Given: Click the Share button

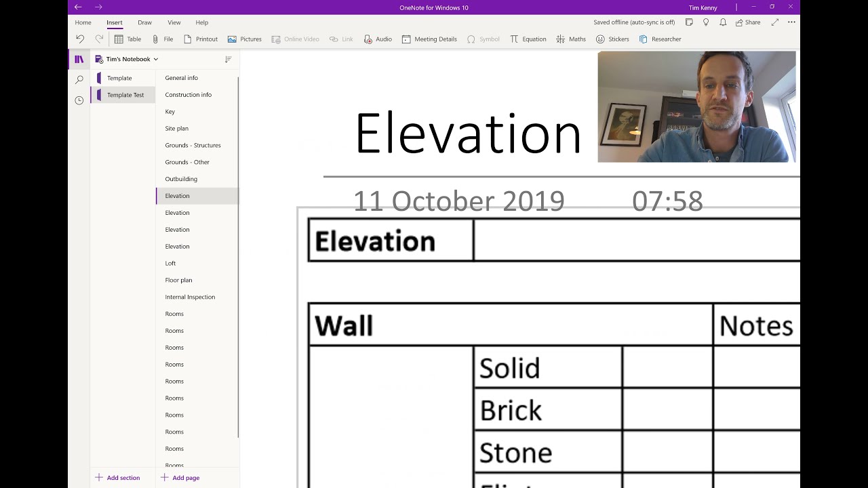Looking at the screenshot, I should coord(748,22).
